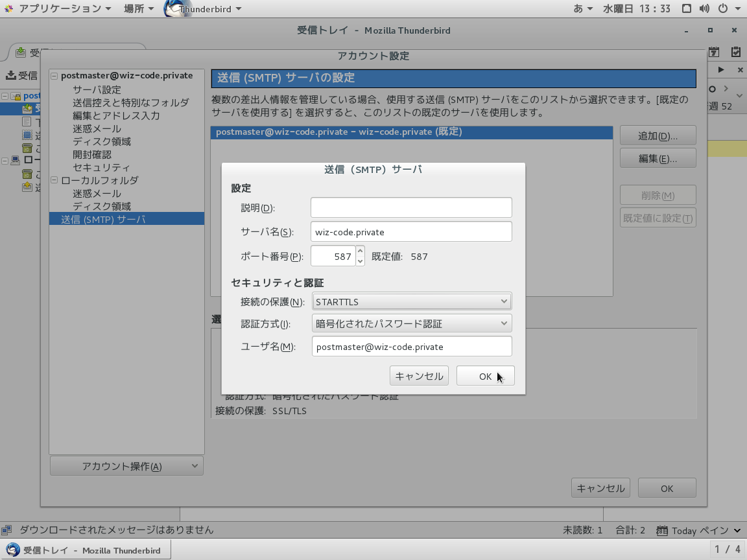Click the inbox icon on the Thunderbird tab

tap(21, 52)
